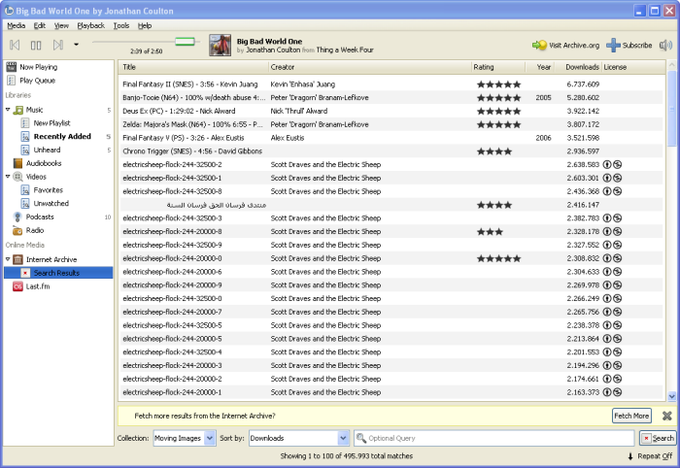This screenshot has width=680, height=468.
Task: Dismiss the fetch more results bar
Action: pos(667,416)
